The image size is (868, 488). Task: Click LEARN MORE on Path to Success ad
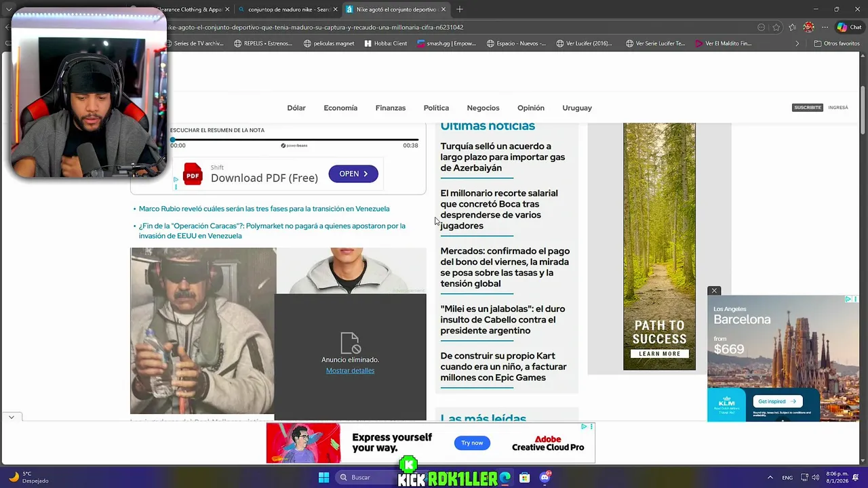click(x=659, y=354)
